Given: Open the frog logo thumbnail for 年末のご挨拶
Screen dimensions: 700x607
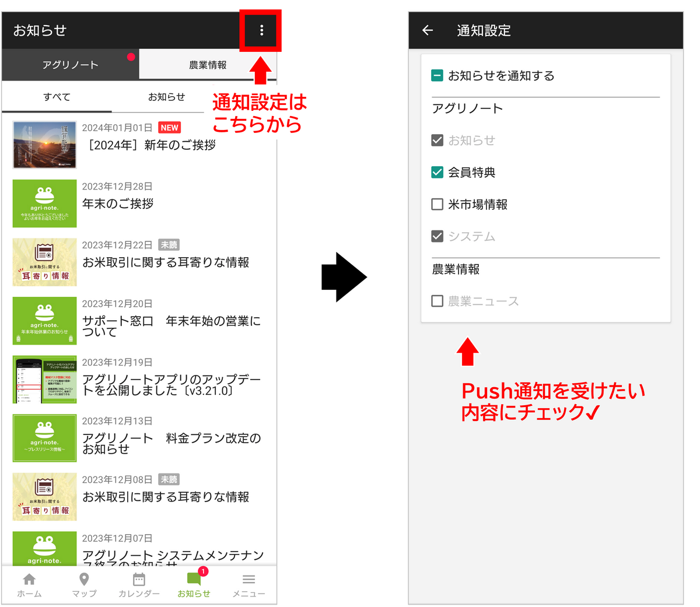Looking at the screenshot, I should [44, 203].
